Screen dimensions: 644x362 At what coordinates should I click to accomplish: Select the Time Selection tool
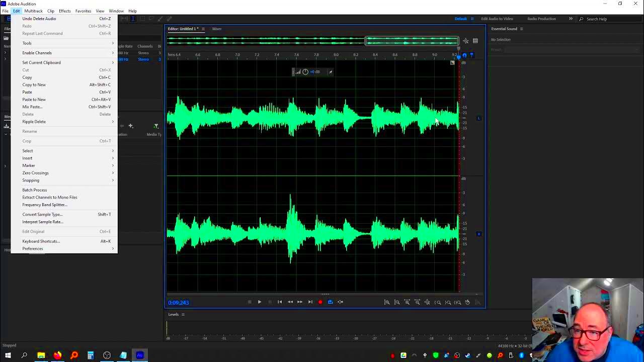[133, 19]
